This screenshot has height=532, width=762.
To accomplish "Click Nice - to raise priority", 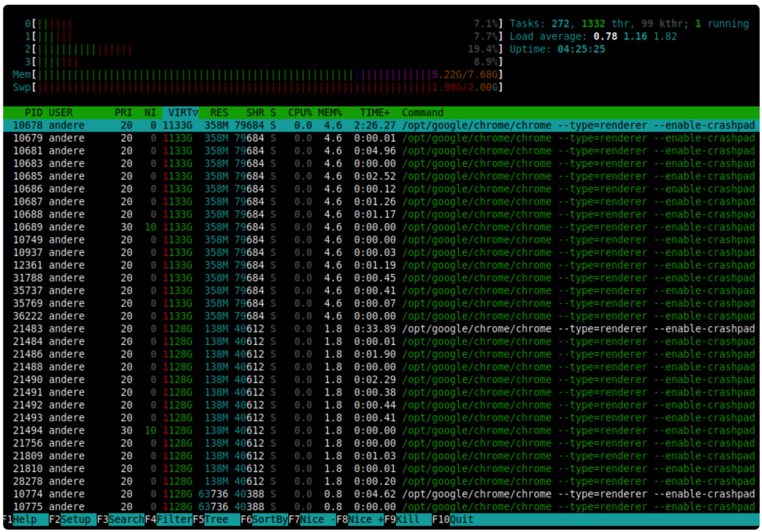I will (312, 519).
